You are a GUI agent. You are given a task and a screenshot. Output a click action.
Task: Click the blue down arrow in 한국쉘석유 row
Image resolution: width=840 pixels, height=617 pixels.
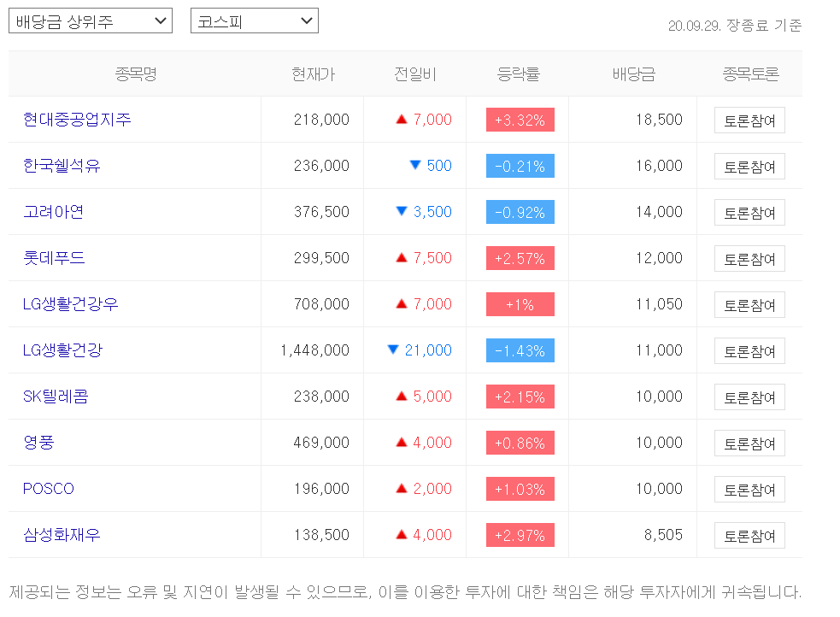click(x=414, y=165)
